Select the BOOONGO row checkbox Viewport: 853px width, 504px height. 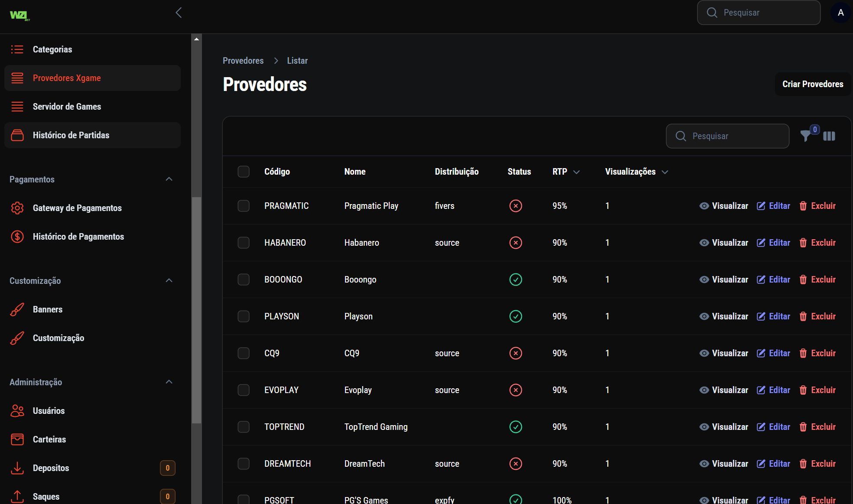coord(244,280)
